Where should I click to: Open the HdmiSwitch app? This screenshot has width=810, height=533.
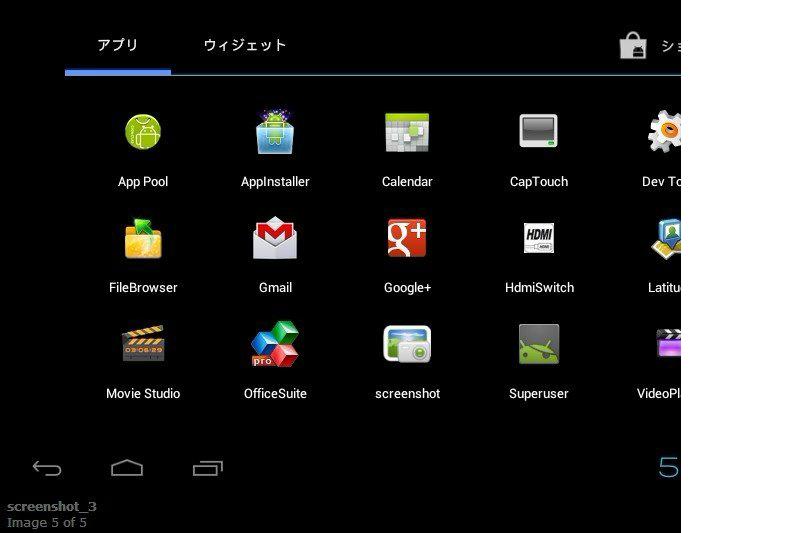[538, 239]
